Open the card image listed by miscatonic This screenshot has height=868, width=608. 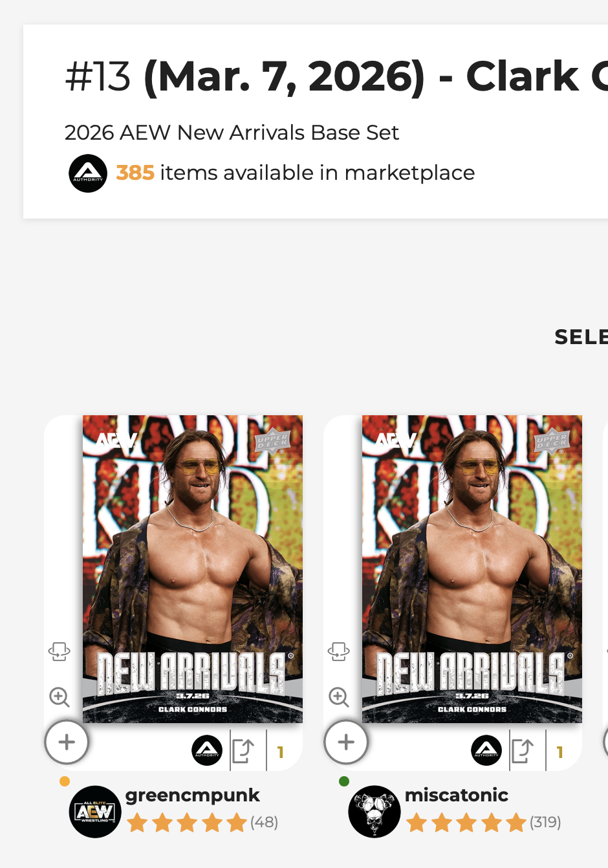point(472,569)
